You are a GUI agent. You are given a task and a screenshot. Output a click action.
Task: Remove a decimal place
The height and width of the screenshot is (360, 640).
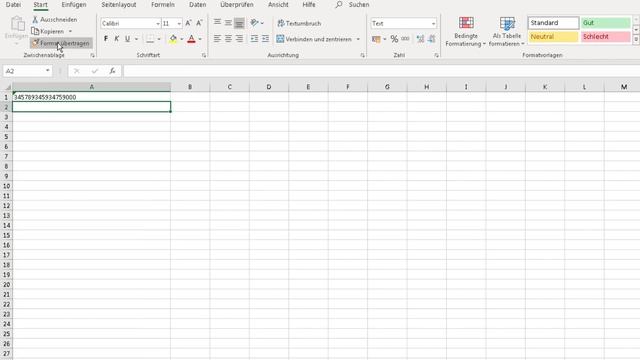click(431, 39)
